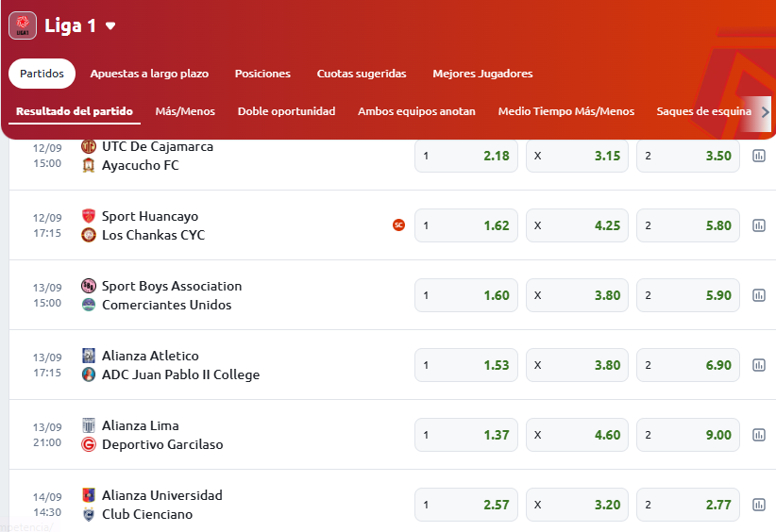Open Apuestas a largo plazo tab
Screen dimensions: 776x532
click(x=149, y=74)
